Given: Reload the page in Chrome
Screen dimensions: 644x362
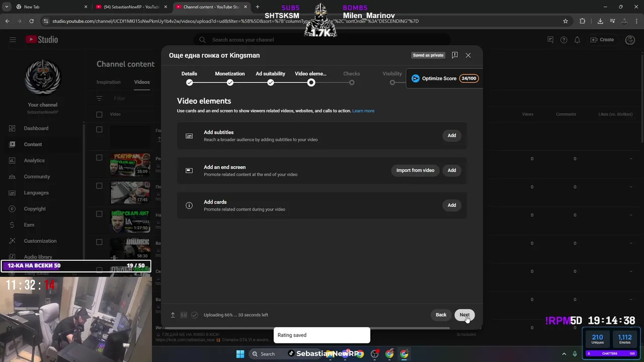Looking at the screenshot, I should pyautogui.click(x=31, y=21).
